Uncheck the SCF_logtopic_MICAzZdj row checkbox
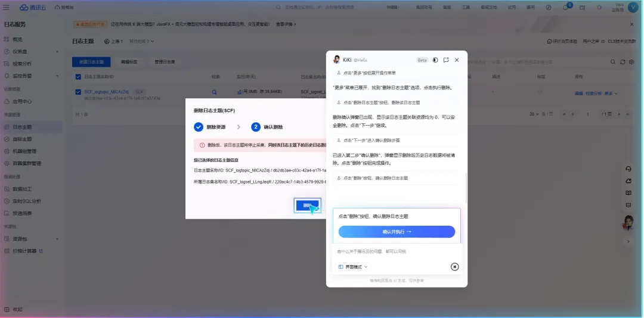644x318 pixels. 78,92
